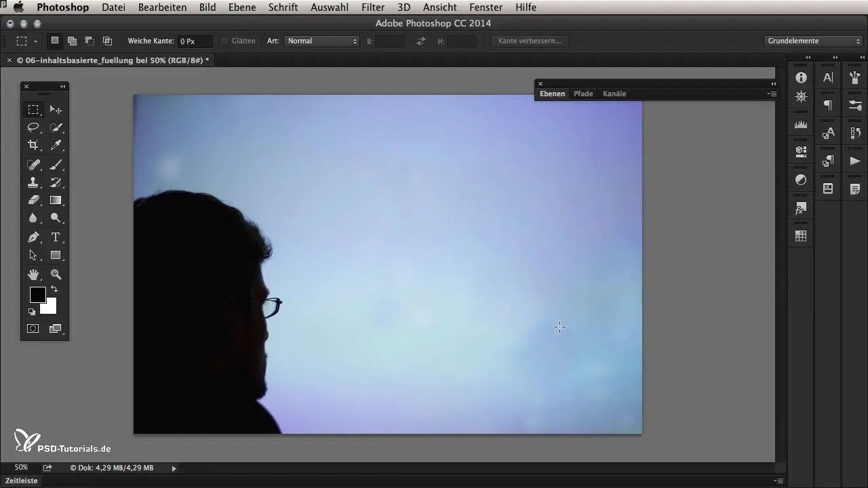Select the Eyedropper tool
Screen dimensions: 868x488
tap(56, 145)
